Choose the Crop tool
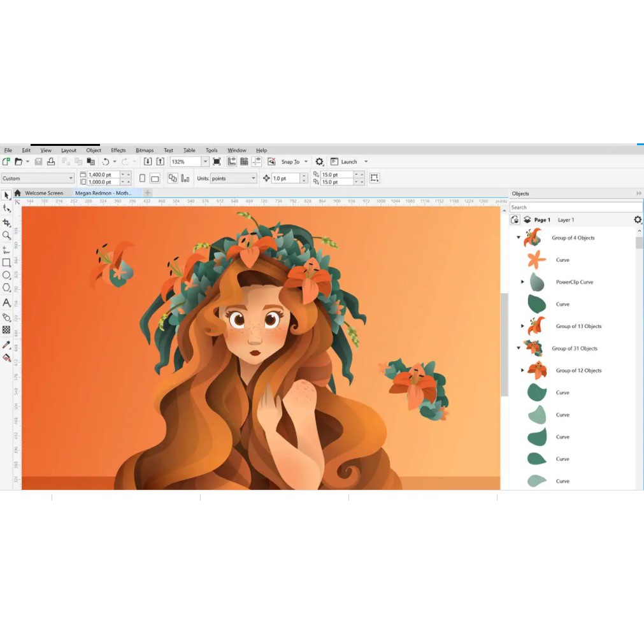This screenshot has width=644, height=644. pyautogui.click(x=6, y=222)
